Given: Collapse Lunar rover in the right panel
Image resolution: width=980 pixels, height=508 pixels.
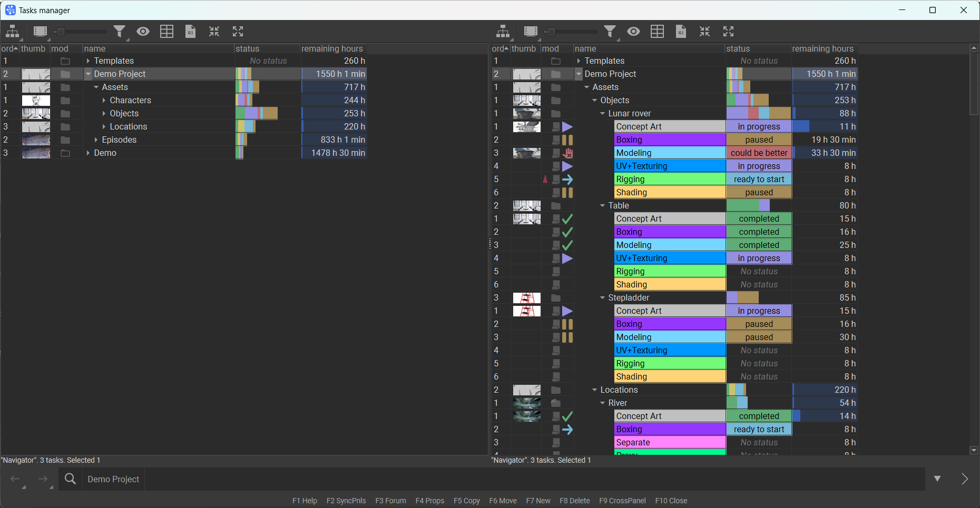Looking at the screenshot, I should tap(602, 114).
